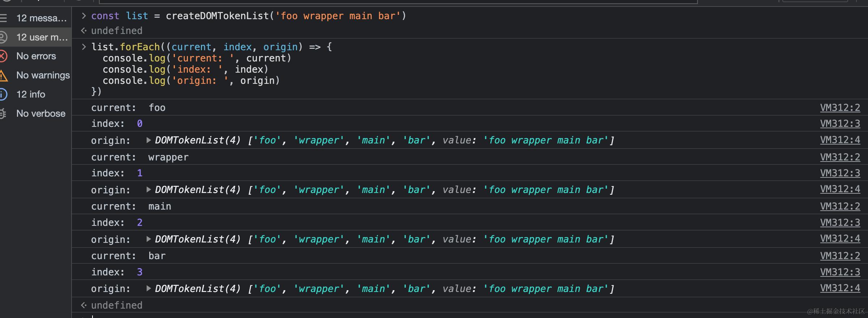Image resolution: width=868 pixels, height=318 pixels.
Task: Open VM312:4 link on second origin row
Action: tap(840, 189)
